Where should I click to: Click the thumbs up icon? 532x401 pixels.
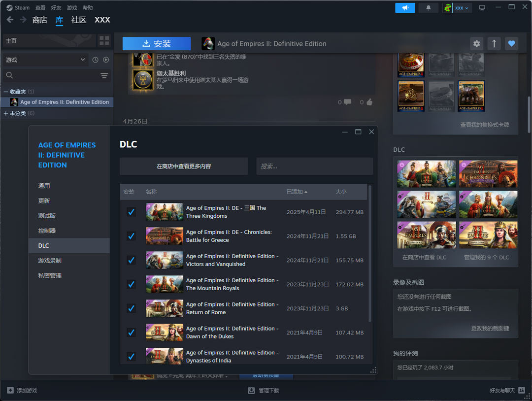[369, 102]
